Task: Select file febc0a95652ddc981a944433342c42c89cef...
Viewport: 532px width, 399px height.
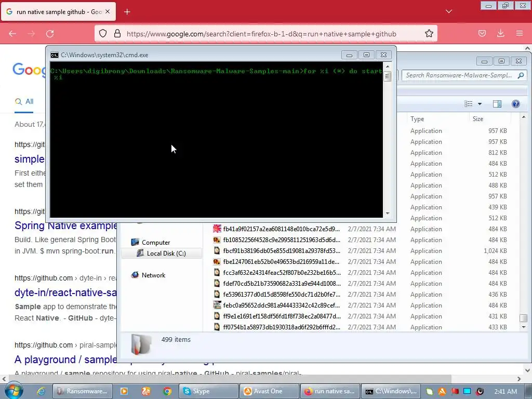Action: [x=281, y=305]
